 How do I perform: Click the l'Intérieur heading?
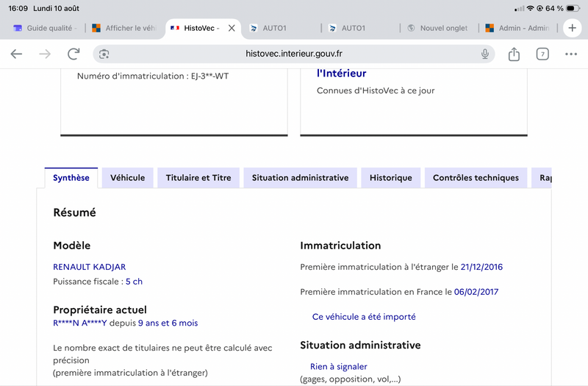click(341, 73)
